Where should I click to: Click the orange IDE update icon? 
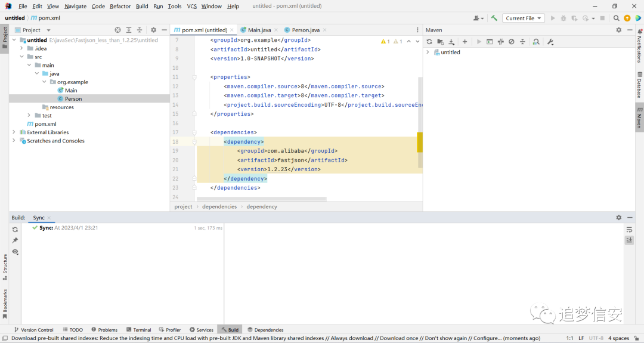pos(627,18)
